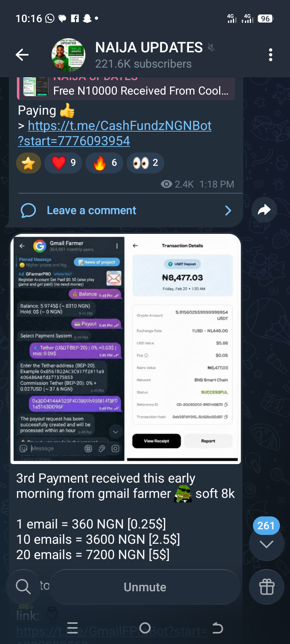Jump to latest messages via down chevron
This screenshot has height=644, width=290.
[267, 544]
